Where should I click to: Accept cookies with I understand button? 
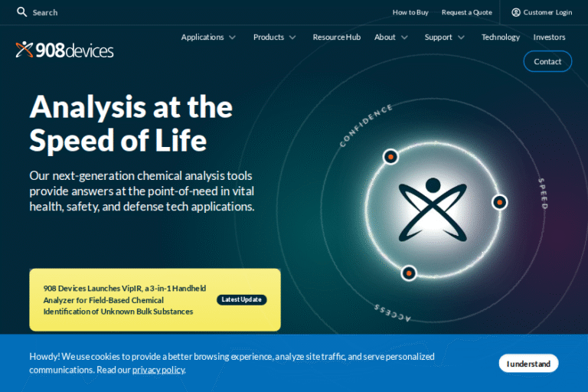[x=528, y=364]
